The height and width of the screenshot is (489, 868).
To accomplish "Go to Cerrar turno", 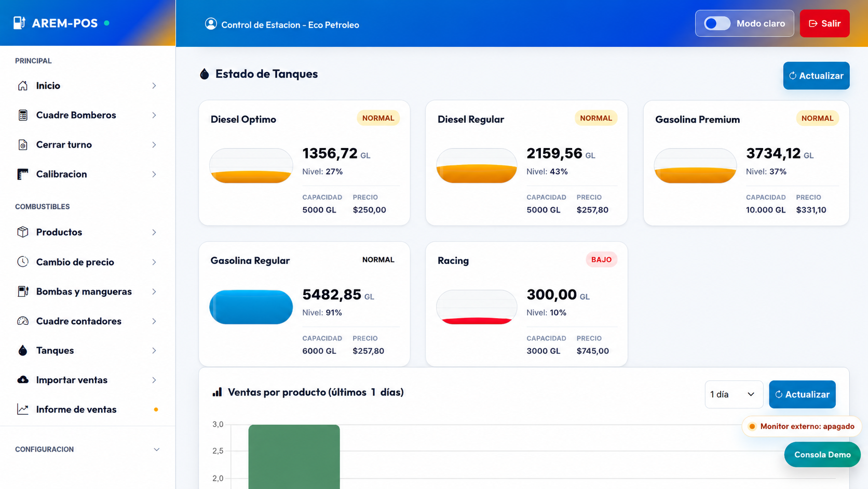I will [x=87, y=145].
